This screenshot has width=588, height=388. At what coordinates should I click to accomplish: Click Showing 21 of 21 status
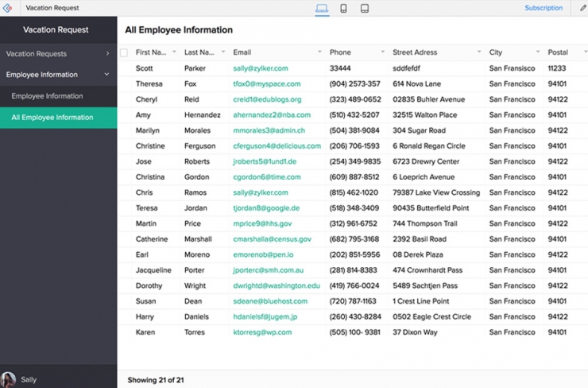pos(156,380)
